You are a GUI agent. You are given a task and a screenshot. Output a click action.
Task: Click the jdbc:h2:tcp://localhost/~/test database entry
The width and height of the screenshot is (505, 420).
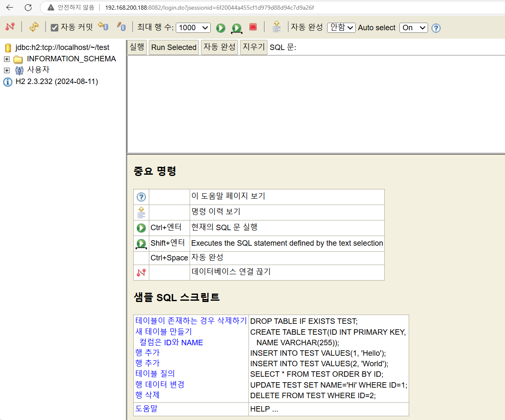pos(62,47)
